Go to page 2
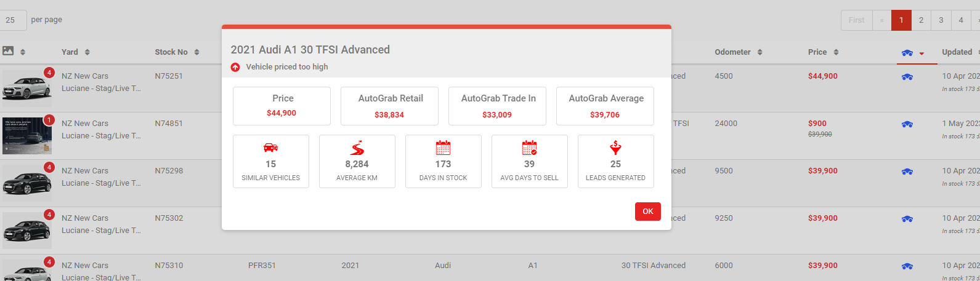The height and width of the screenshot is (281, 980). pyautogui.click(x=921, y=20)
